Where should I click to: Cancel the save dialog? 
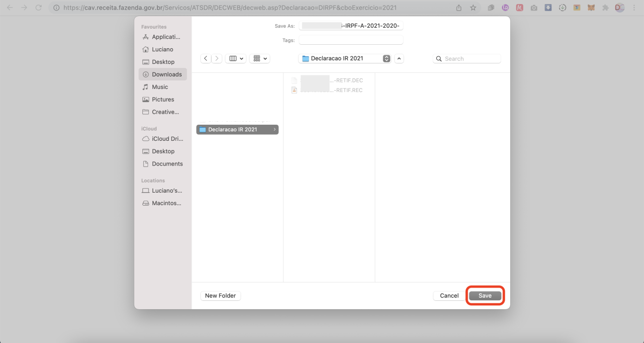pyautogui.click(x=449, y=296)
